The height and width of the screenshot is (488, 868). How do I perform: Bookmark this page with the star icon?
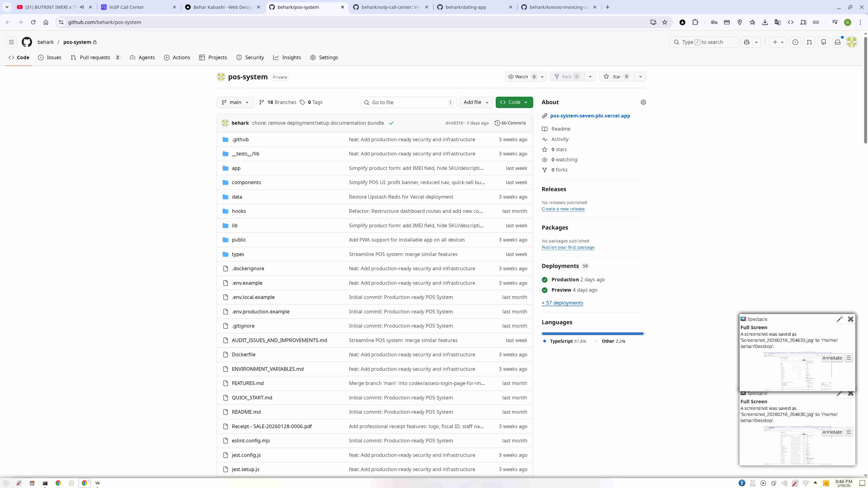click(665, 22)
